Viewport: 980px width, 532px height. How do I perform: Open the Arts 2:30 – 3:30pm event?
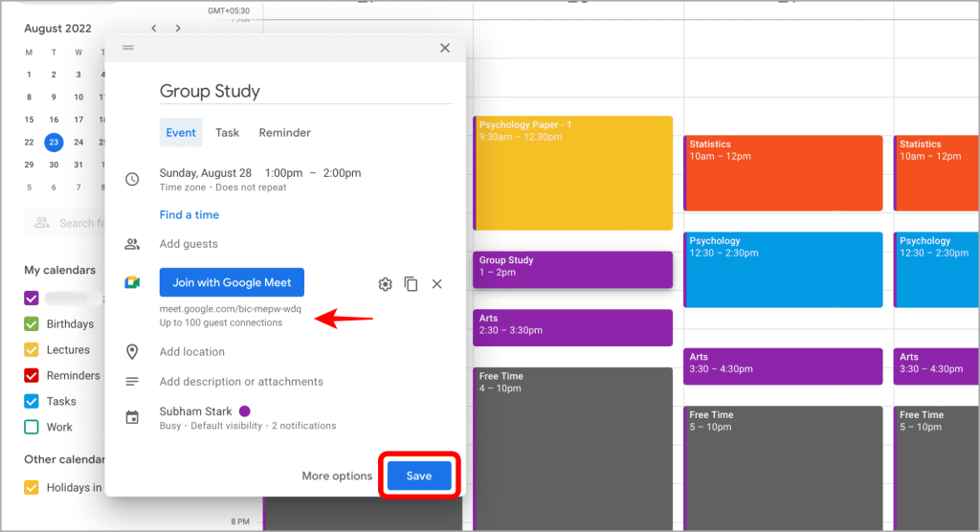pyautogui.click(x=573, y=327)
